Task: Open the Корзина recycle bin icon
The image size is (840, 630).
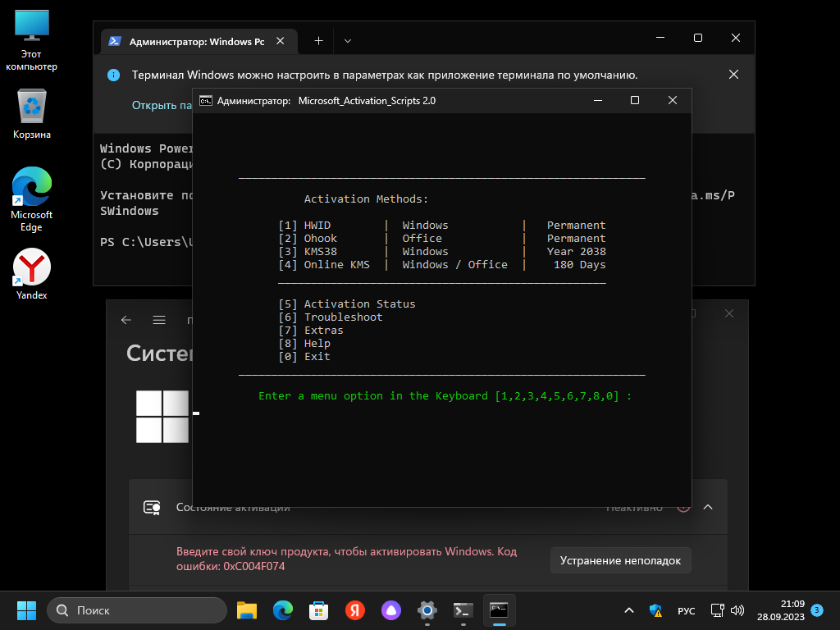Action: [x=32, y=114]
